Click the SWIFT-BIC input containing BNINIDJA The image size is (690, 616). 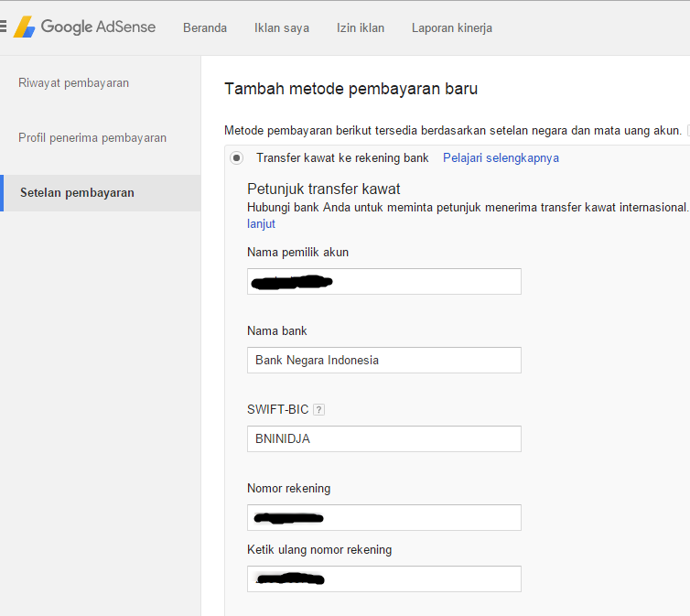point(384,438)
